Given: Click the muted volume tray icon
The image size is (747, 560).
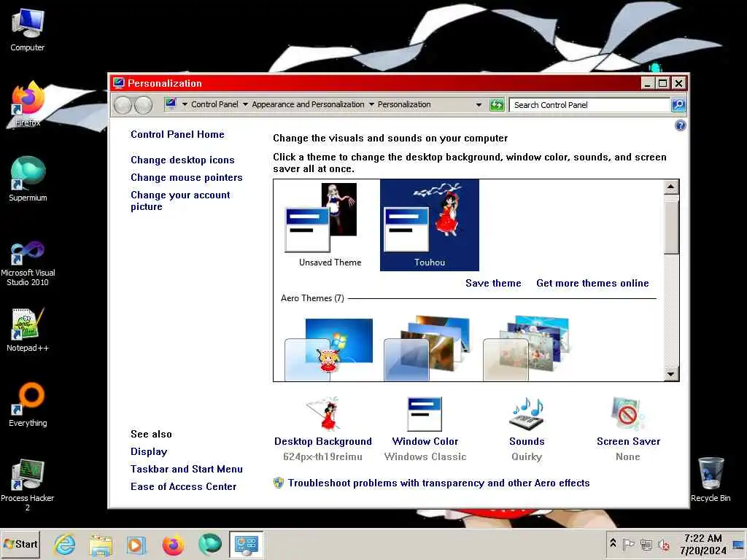Looking at the screenshot, I should click(x=664, y=544).
